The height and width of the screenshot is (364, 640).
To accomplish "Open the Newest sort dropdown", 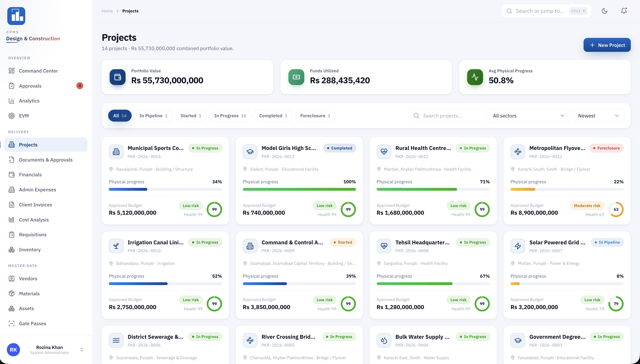I will click(x=599, y=116).
